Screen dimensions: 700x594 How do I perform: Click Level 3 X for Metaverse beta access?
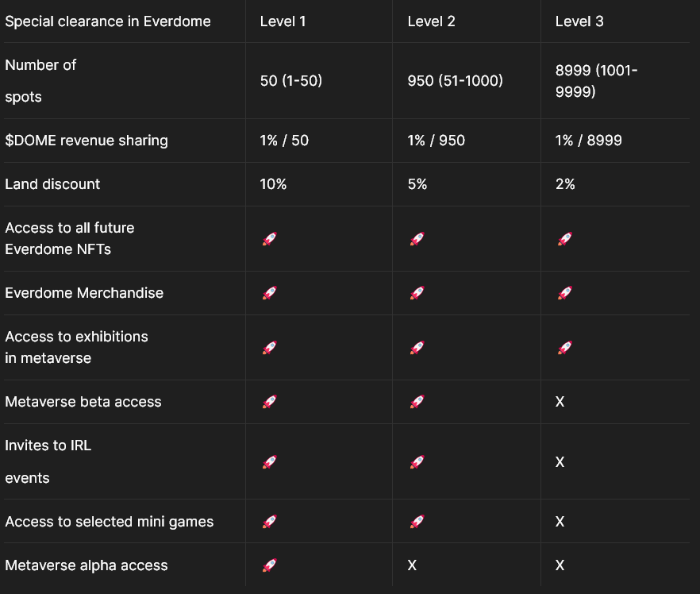(560, 402)
